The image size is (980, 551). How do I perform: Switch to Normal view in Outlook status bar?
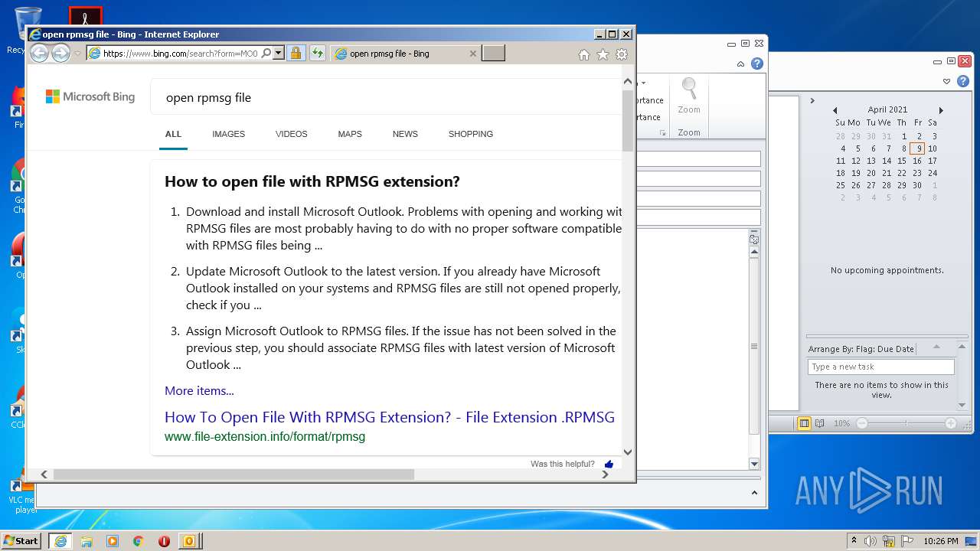pyautogui.click(x=804, y=423)
